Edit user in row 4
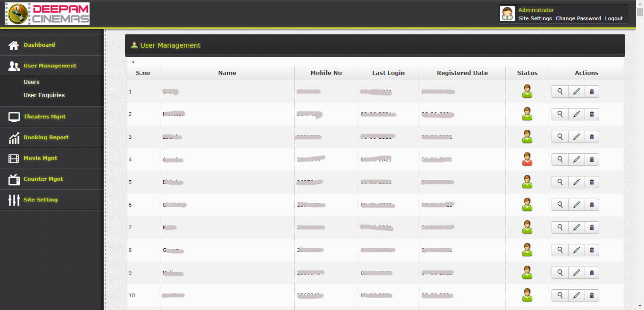This screenshot has height=310, width=644. pos(576,159)
